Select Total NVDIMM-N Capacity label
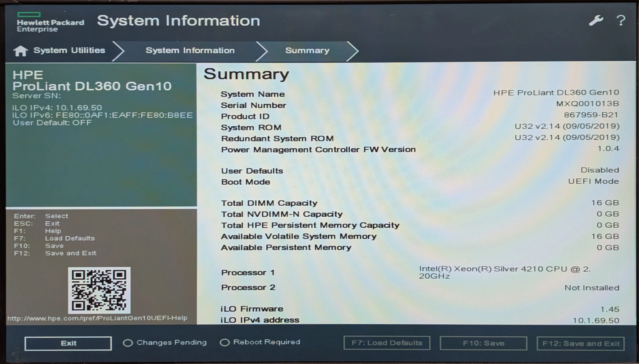Screen dimensions: 639x364 pyautogui.click(x=282, y=214)
